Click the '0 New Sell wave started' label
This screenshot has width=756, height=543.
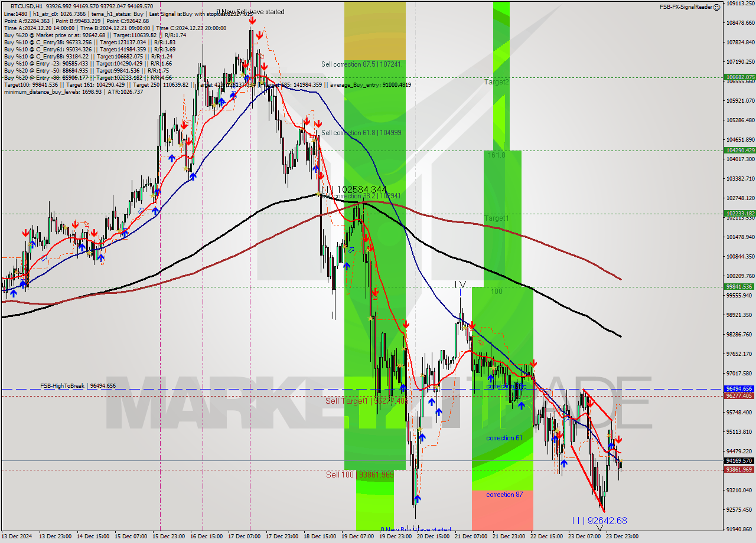pyautogui.click(x=250, y=12)
